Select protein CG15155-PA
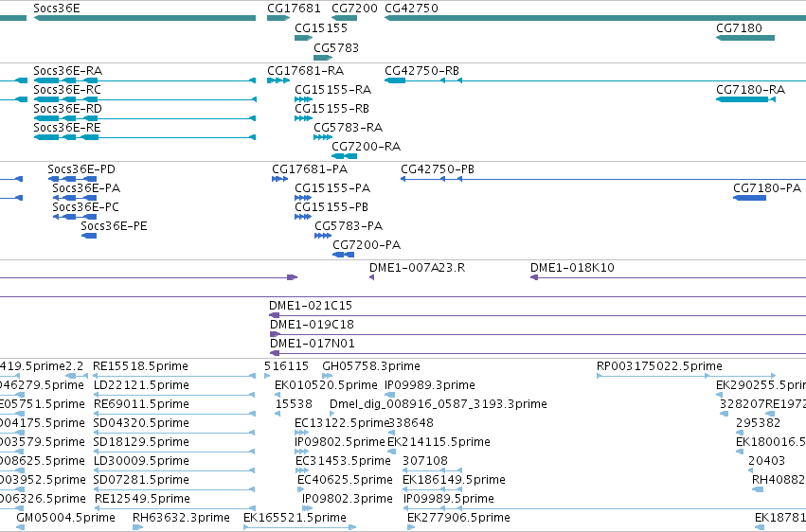Viewport: 806px width, 532px height. (303, 198)
